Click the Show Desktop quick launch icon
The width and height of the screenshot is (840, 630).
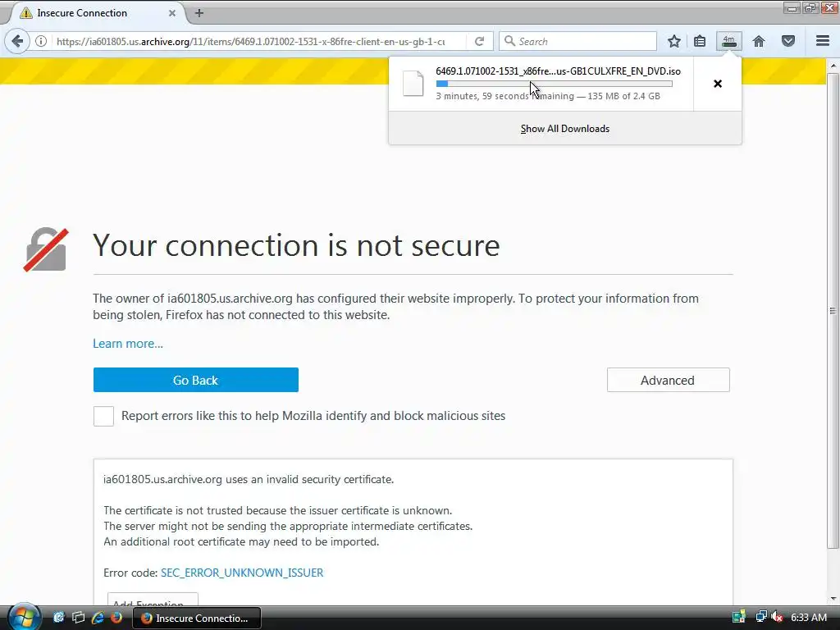point(58,618)
